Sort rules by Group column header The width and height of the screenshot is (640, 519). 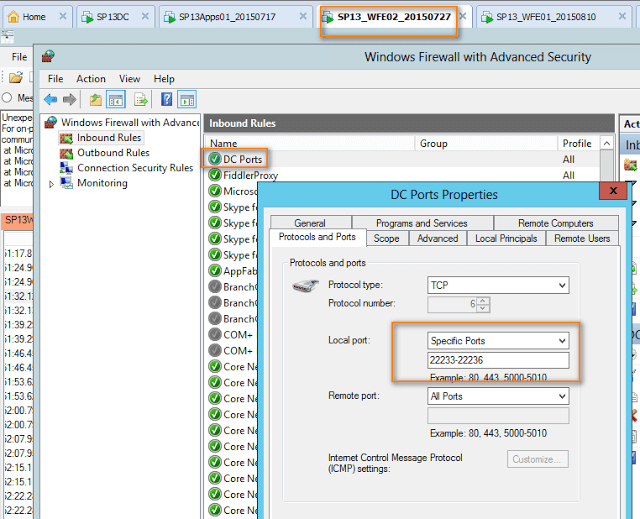pos(433,143)
